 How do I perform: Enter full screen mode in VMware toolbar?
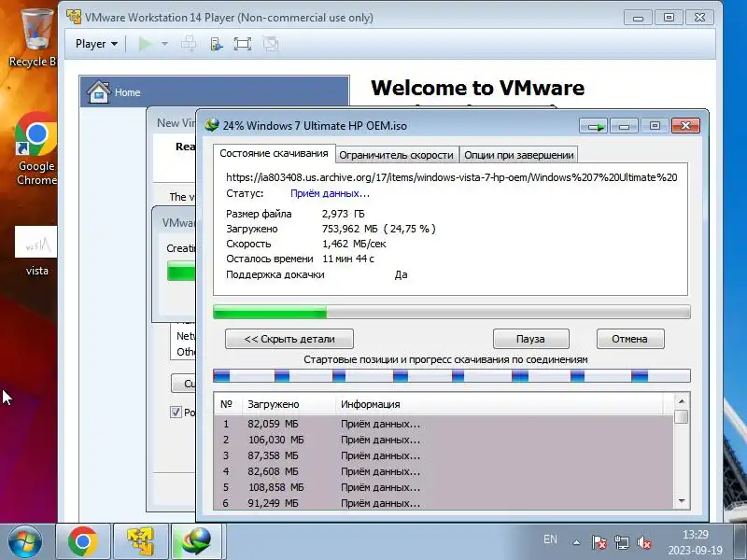click(243, 44)
